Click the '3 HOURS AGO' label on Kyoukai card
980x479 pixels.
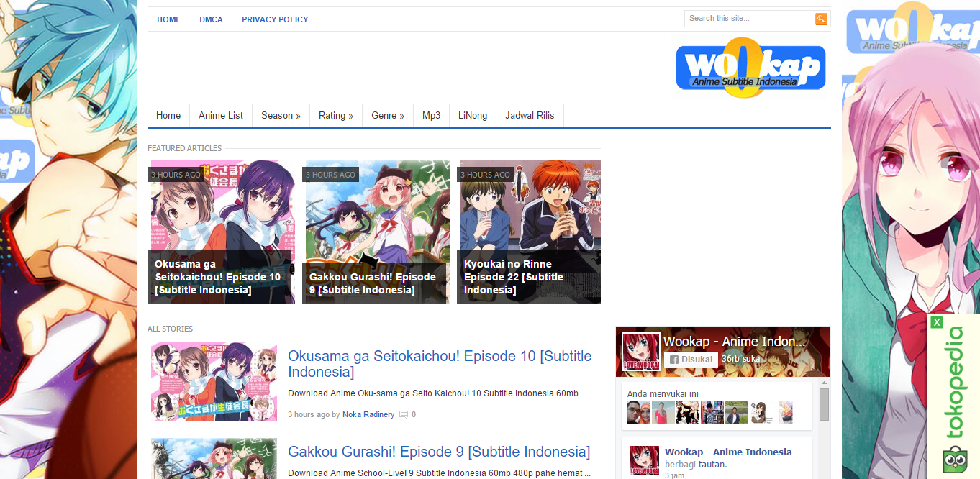485,175
